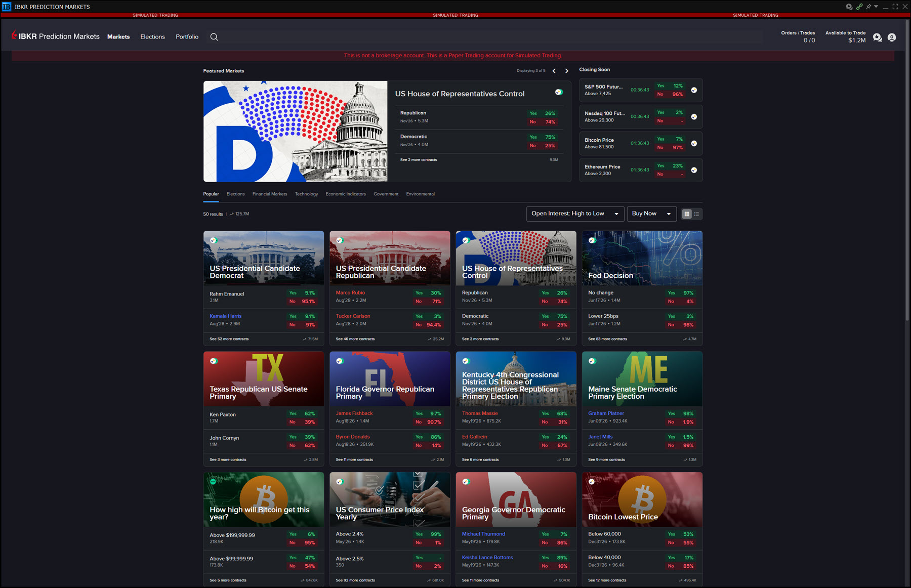Click the pin icon in the title bar
Screen dimensions: 911x588
pyautogui.click(x=868, y=7)
